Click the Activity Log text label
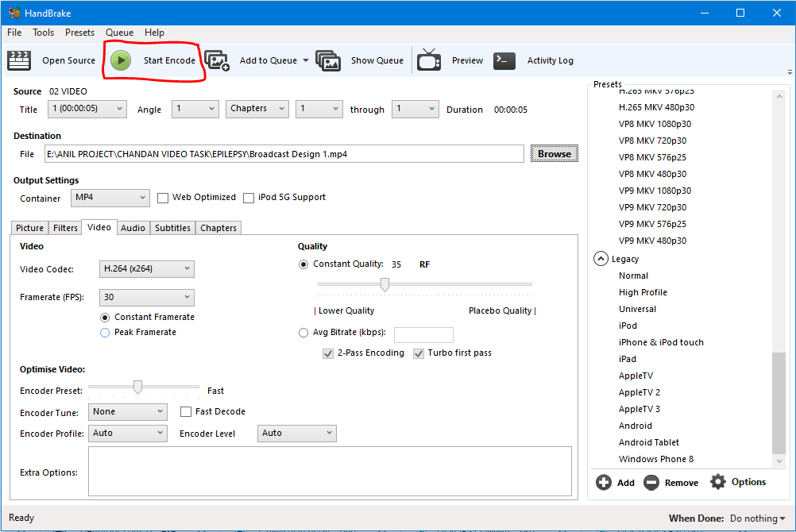 (551, 60)
